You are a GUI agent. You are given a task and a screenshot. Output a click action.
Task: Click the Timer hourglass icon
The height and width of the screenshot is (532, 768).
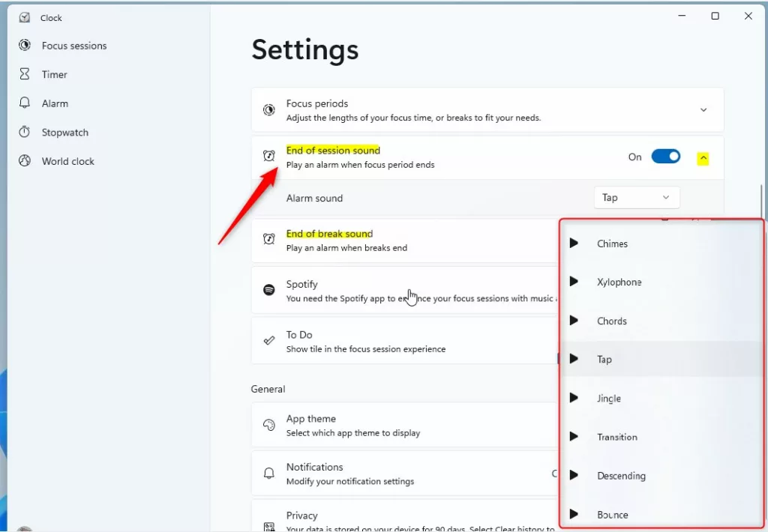point(25,74)
